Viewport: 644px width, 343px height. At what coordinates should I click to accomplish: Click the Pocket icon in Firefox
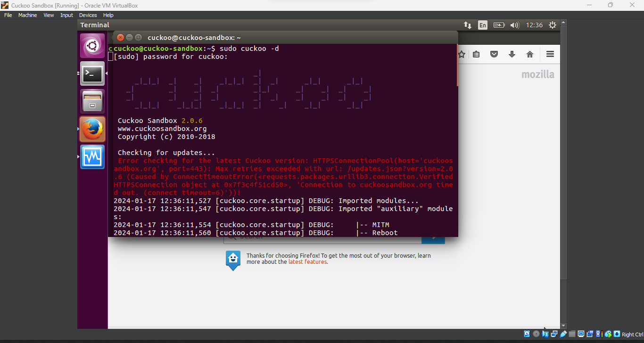494,54
